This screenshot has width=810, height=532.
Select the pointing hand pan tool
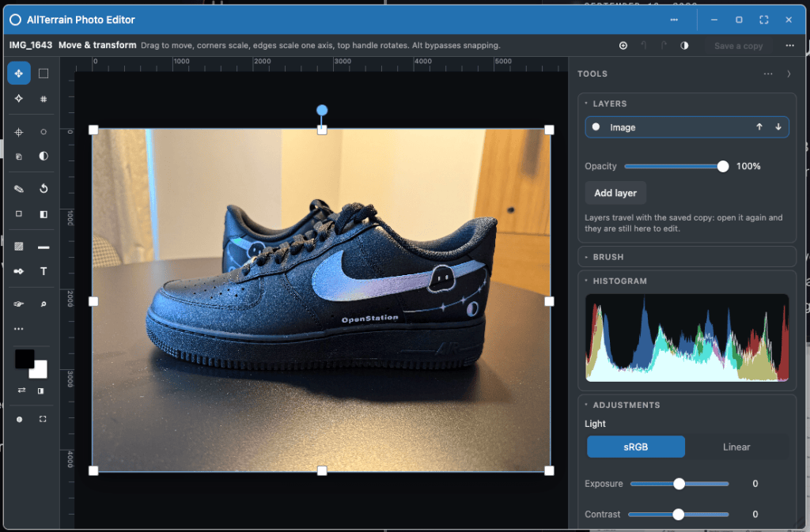[19, 304]
